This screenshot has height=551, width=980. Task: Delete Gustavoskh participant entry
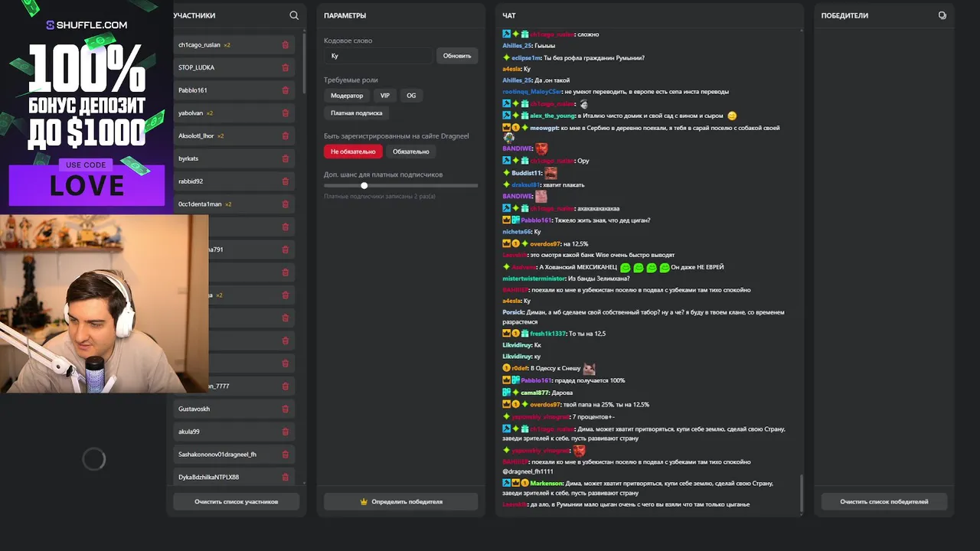[286, 409]
